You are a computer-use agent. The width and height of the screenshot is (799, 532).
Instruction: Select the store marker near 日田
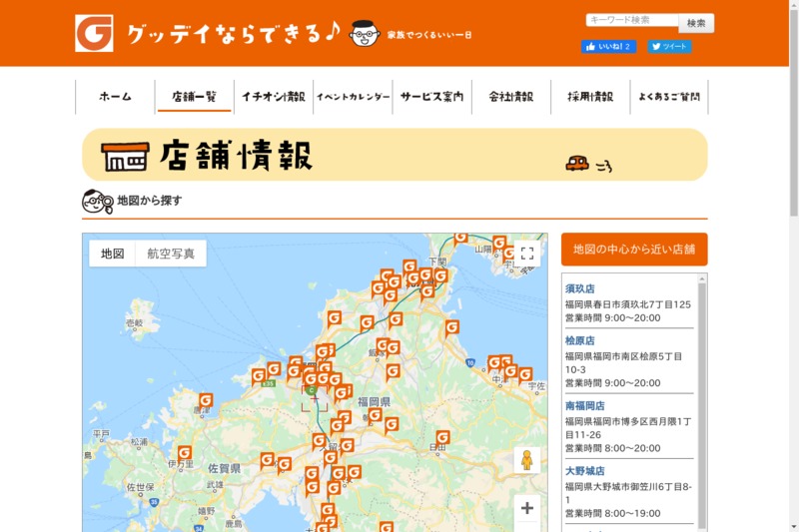(442, 438)
